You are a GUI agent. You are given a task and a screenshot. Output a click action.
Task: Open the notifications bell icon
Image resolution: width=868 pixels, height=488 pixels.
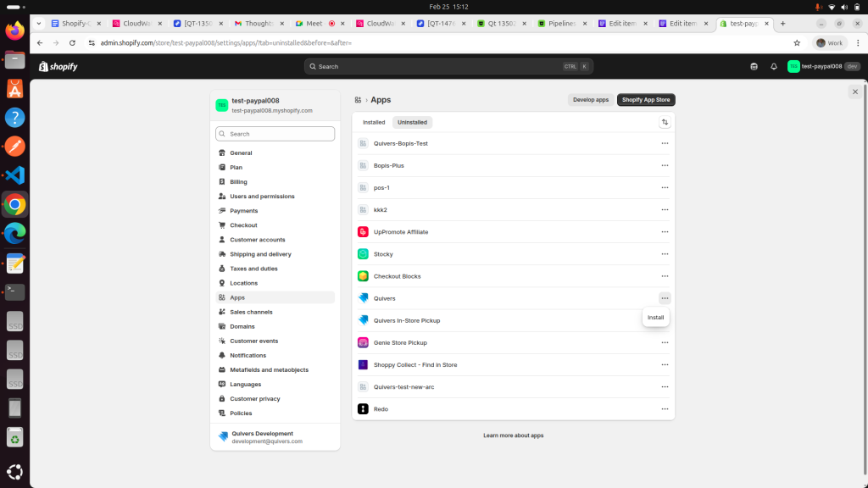(x=773, y=66)
